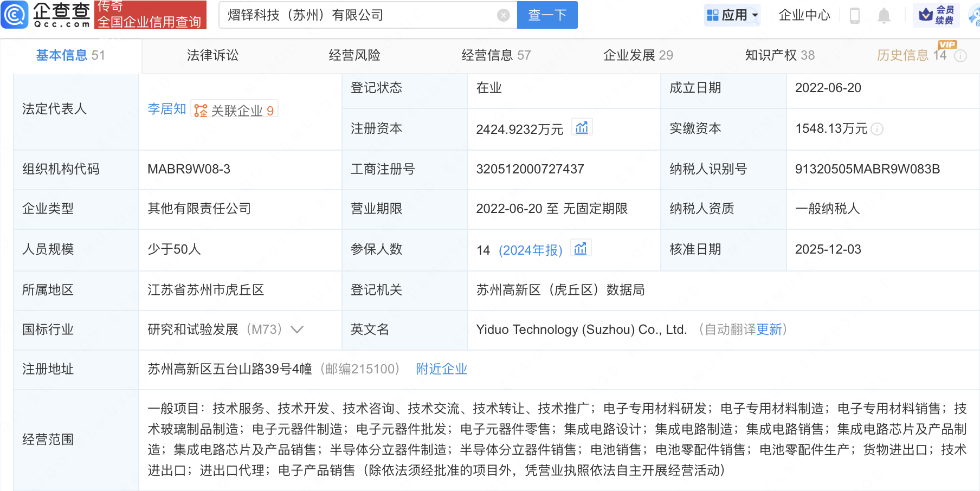
Task: Click the 2024年报 link
Action: coord(530,250)
